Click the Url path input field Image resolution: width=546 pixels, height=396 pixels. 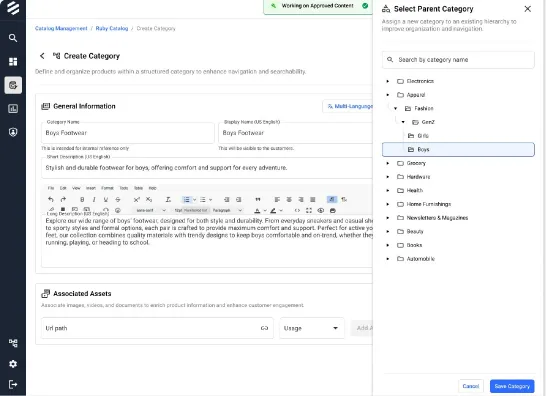tap(157, 328)
